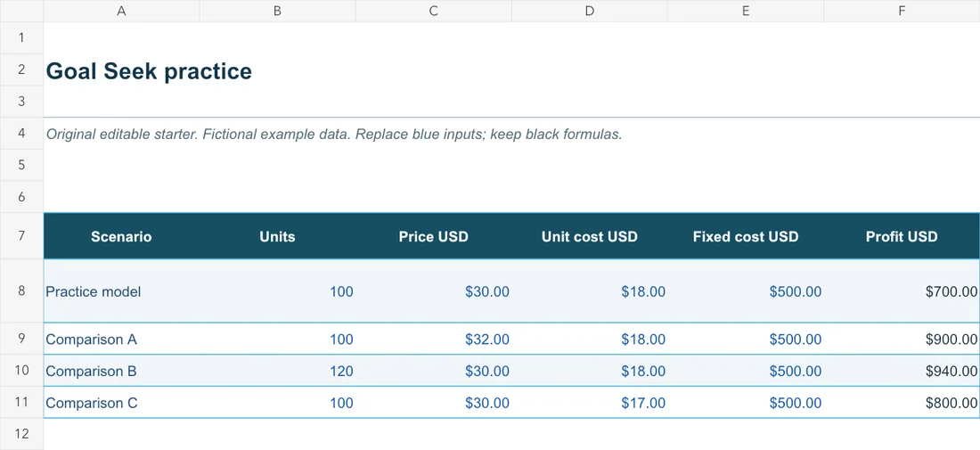Click the 'Goal Seek practice' title cell
Viewport: 980px width, 450px height.
pyautogui.click(x=149, y=70)
